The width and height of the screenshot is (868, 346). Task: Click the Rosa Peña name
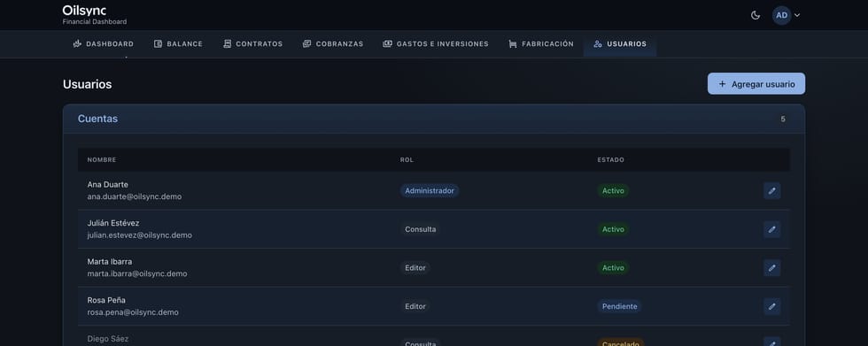[106, 301]
